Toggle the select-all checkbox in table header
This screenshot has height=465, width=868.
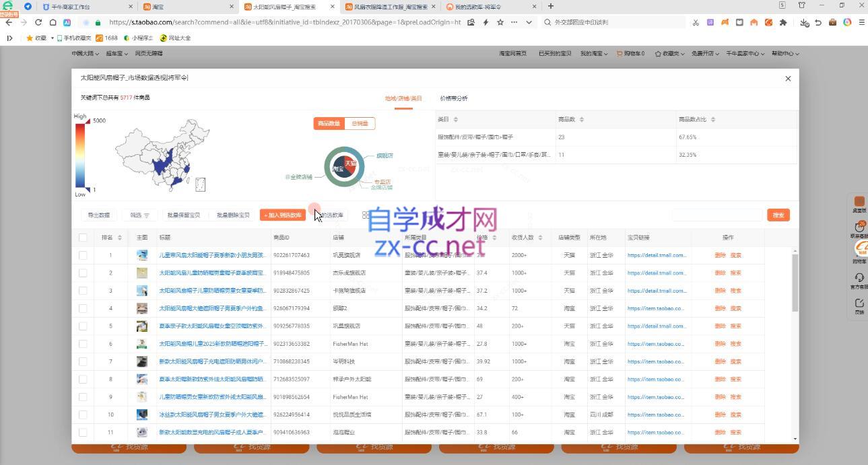pyautogui.click(x=83, y=238)
